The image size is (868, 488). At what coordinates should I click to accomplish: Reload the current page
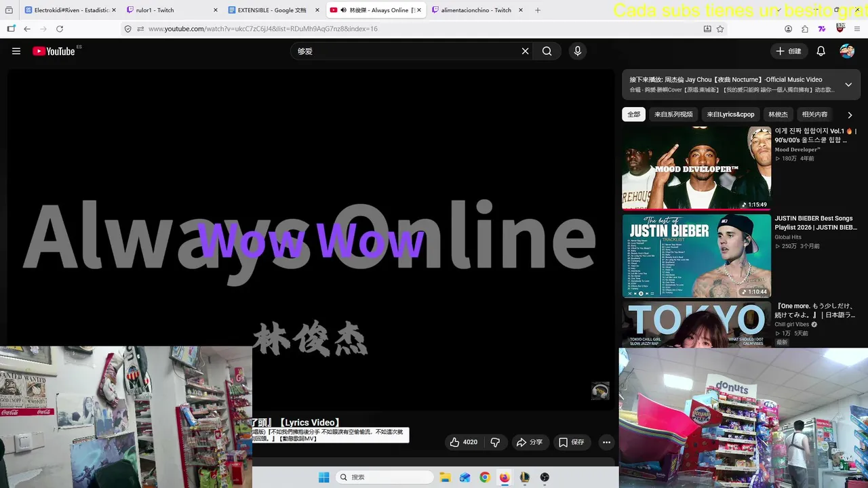60,29
